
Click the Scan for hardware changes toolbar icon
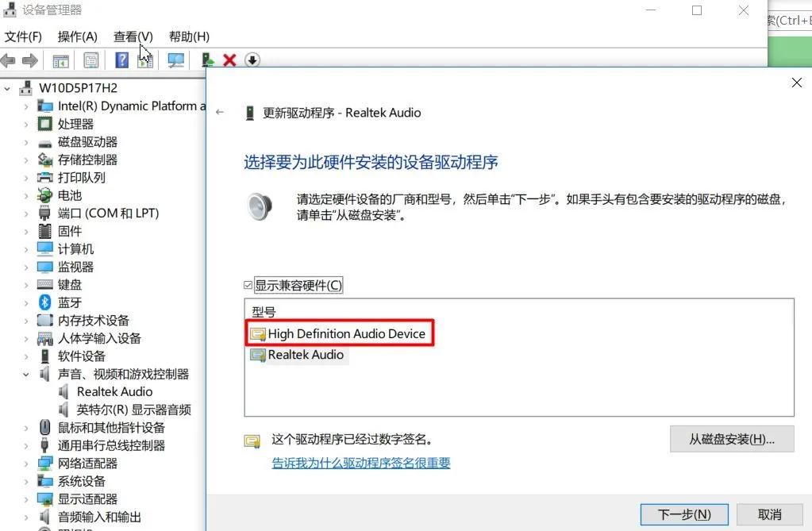(x=175, y=60)
